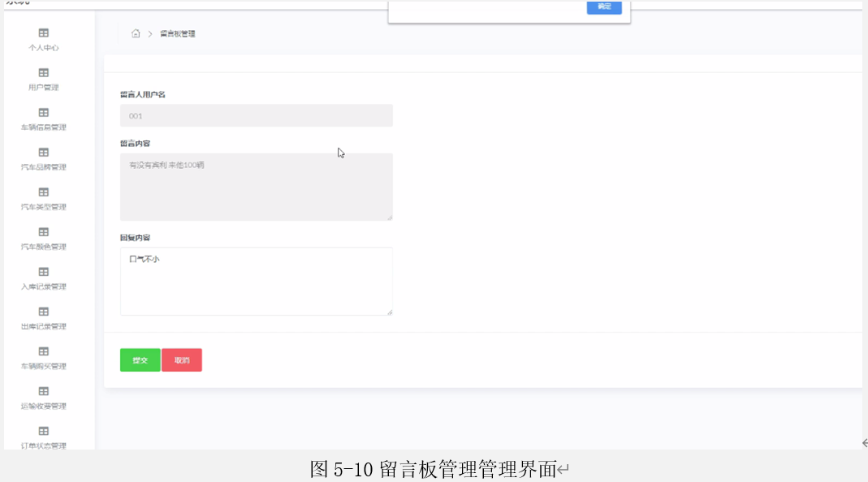Click the 汽车品牌管理 grid icon
Viewport: 868px width, 482px height.
pos(42,152)
